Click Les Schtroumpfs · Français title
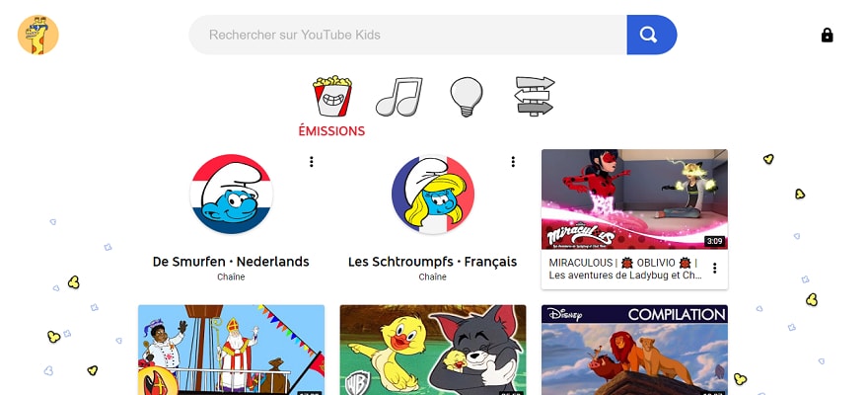 (x=432, y=262)
